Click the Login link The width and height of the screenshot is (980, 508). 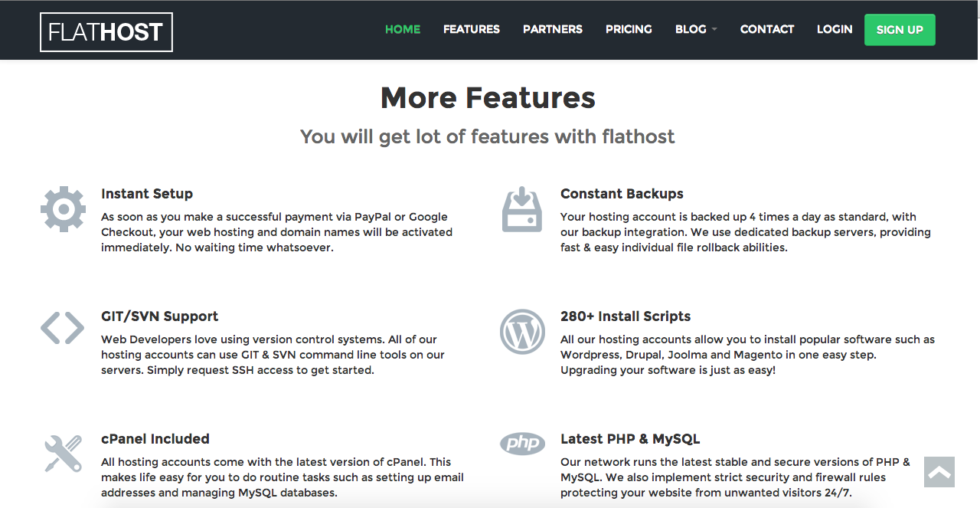tap(835, 29)
